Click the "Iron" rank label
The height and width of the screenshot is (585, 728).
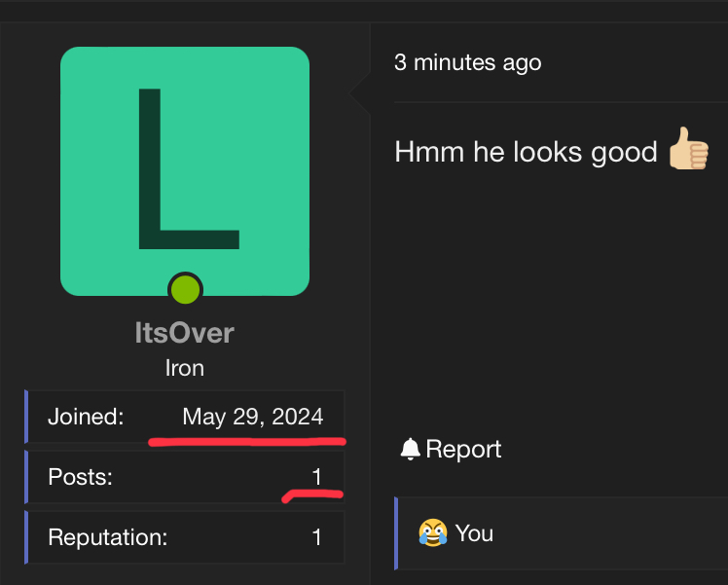click(x=185, y=369)
